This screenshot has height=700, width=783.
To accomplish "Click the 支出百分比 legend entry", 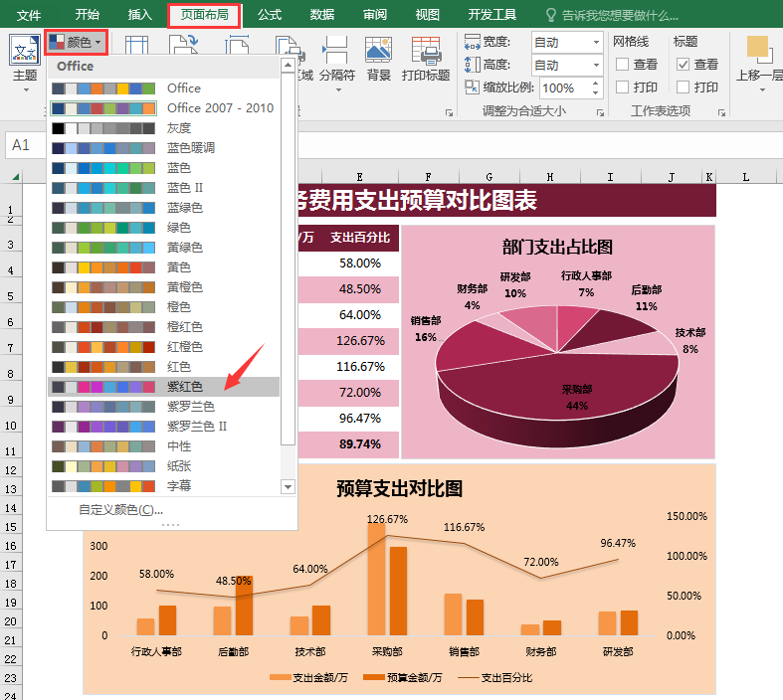I will (494, 677).
